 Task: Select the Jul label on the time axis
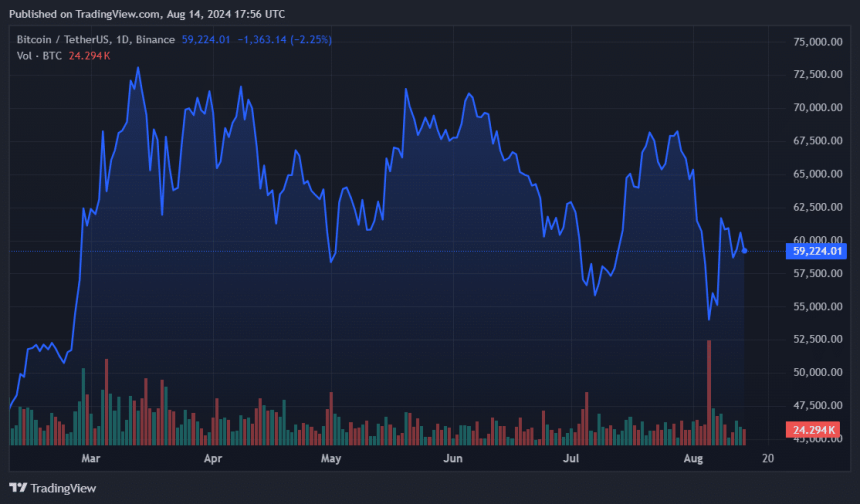tap(571, 459)
